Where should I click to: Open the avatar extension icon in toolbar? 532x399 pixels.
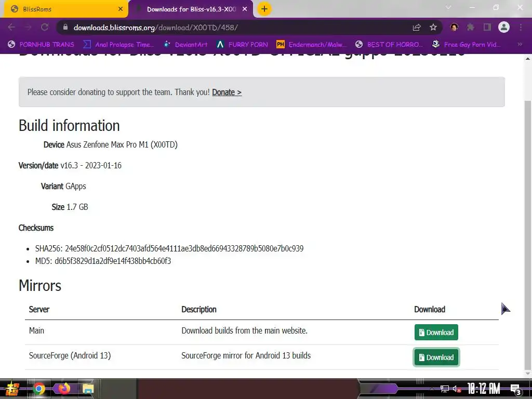454,27
